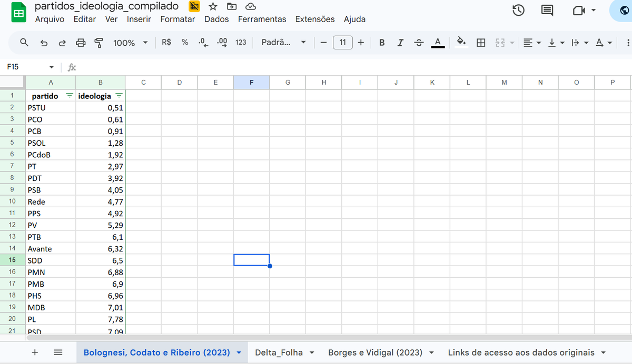Screen dimensions: 632x364
Task: Open the Formatar menu
Action: [177, 19]
